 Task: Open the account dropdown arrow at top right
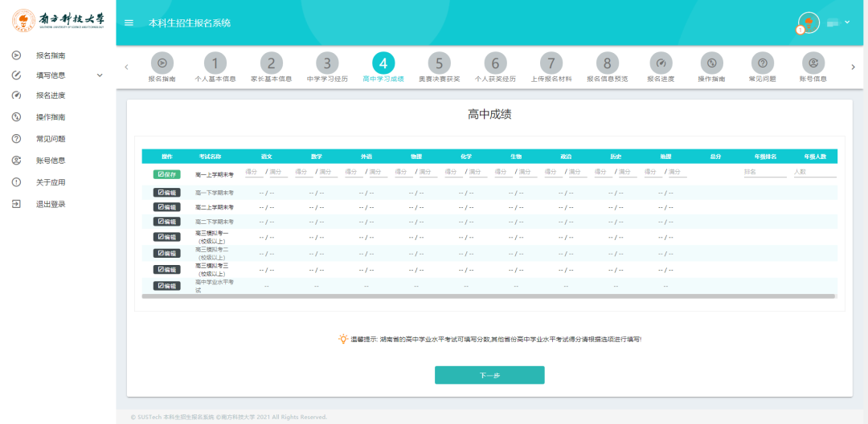tap(847, 22)
